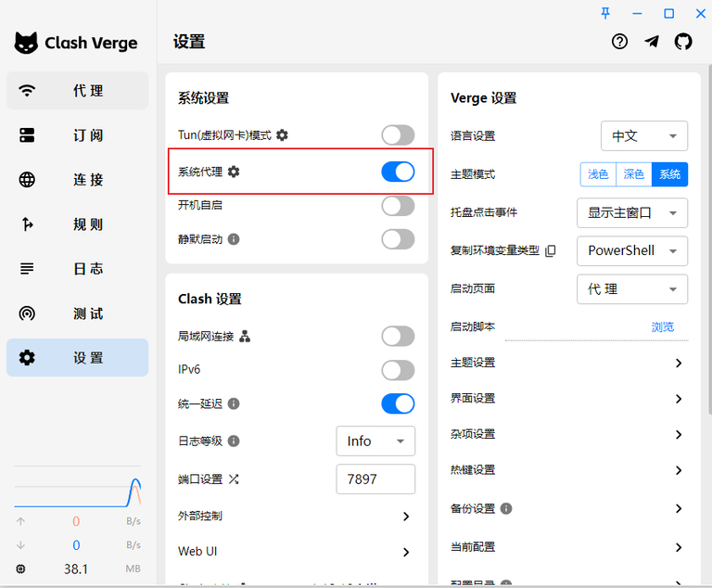
Task: Expand the 外部控制 row
Action: click(297, 517)
